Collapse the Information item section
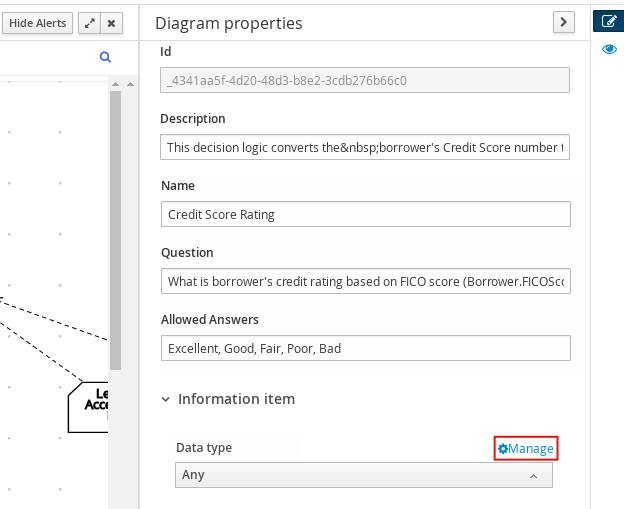Viewport: 624px width, 509px height. click(166, 399)
